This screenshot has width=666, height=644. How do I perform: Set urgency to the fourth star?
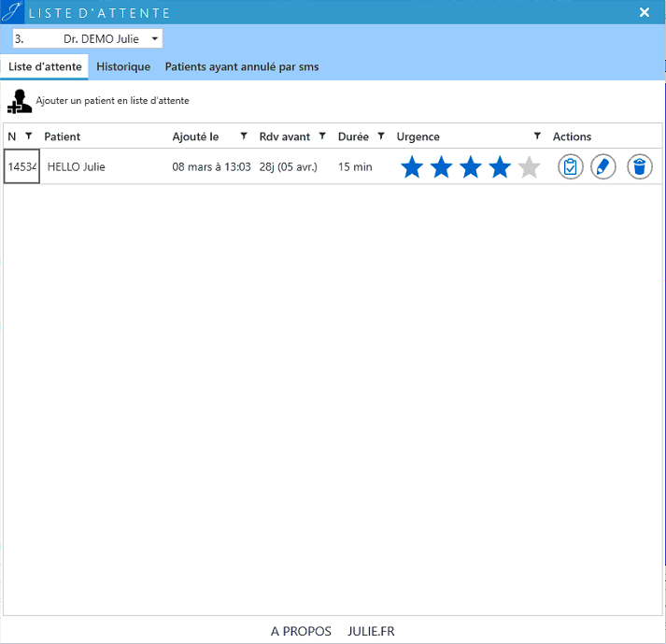click(x=500, y=166)
